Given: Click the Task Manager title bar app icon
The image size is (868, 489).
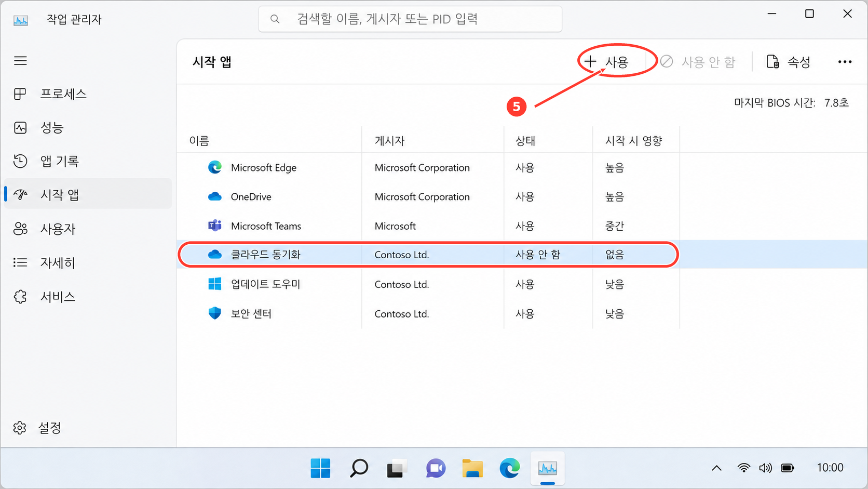Looking at the screenshot, I should point(21,20).
